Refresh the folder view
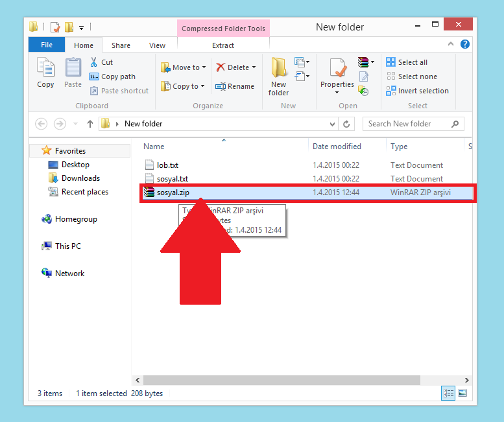504x422 pixels. pos(346,124)
